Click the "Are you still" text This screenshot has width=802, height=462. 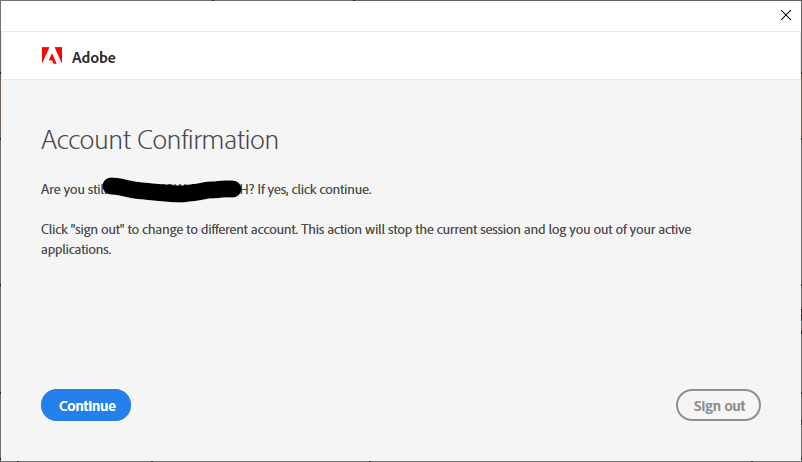[x=72, y=189]
